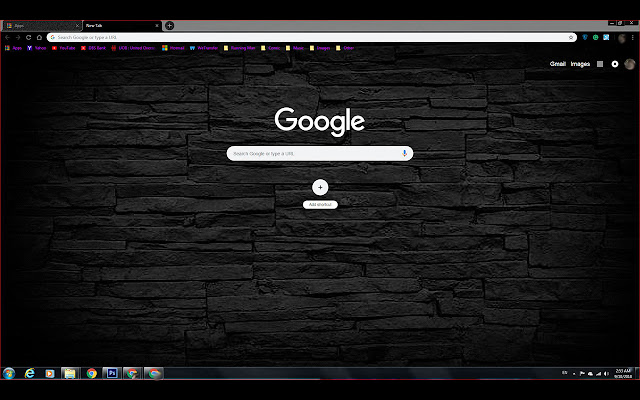Open the Chrome profile avatar in the toolbar
This screenshot has height=400, width=640.
622,38
